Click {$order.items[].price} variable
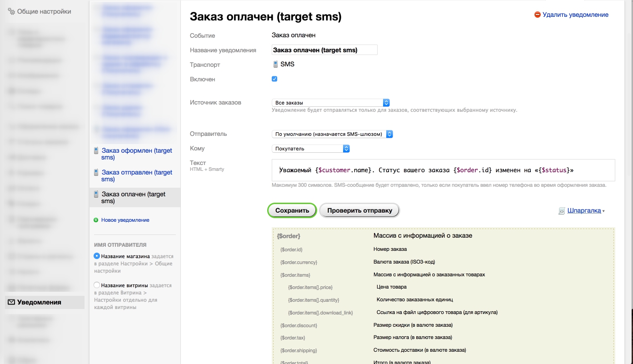Screen dimensions: 633x364 [310, 288]
